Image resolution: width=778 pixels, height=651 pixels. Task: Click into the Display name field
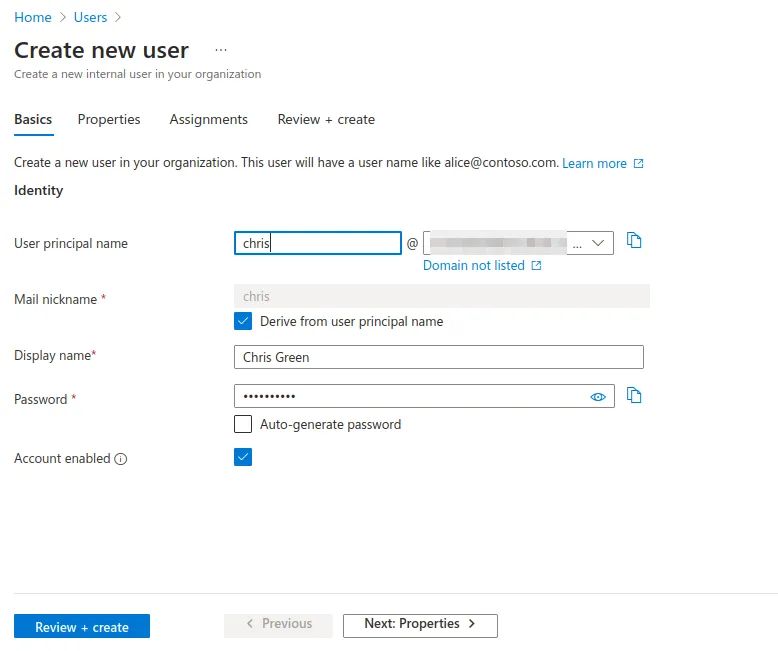coord(438,357)
